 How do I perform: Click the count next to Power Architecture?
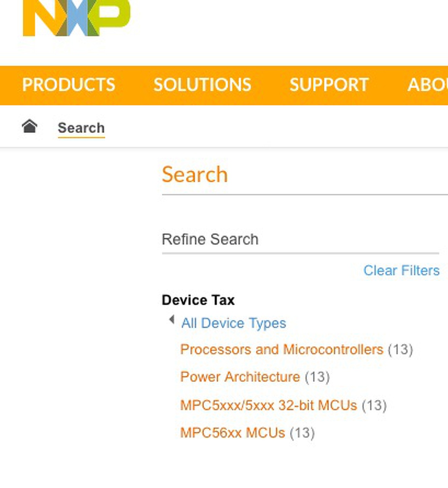[x=317, y=377]
